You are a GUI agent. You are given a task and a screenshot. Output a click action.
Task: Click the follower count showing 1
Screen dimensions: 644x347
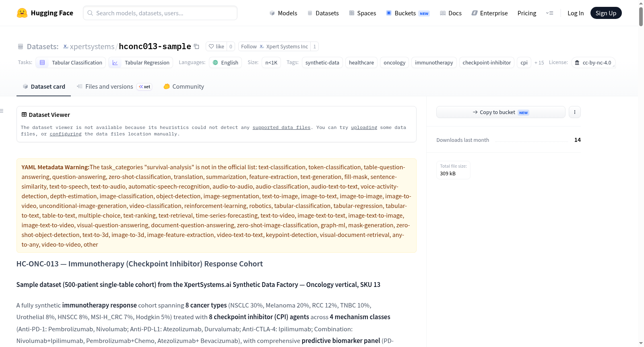pos(315,46)
